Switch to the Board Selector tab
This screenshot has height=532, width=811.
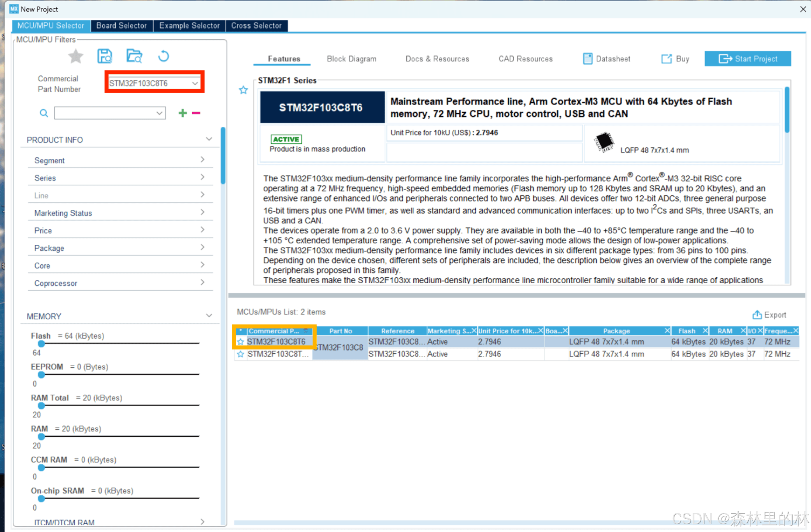[x=121, y=26]
